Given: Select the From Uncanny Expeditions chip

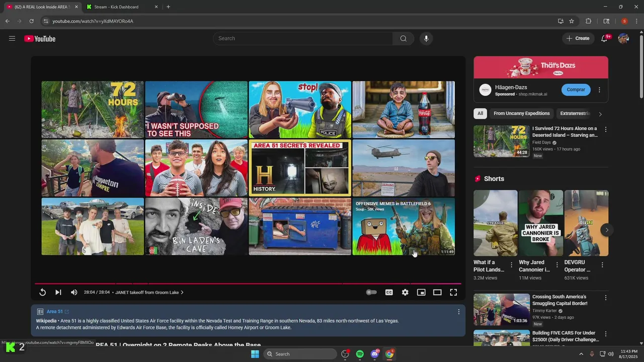Looking at the screenshot, I should (x=522, y=114).
